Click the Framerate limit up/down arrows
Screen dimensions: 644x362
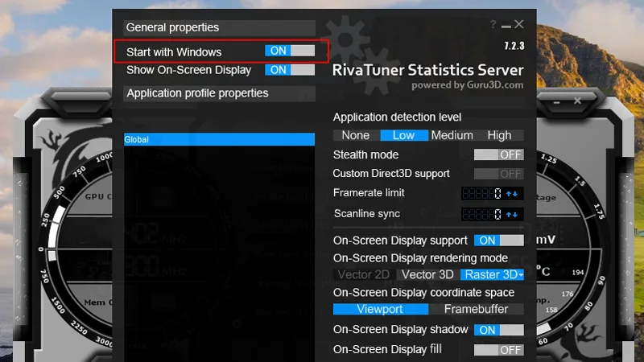pos(512,194)
